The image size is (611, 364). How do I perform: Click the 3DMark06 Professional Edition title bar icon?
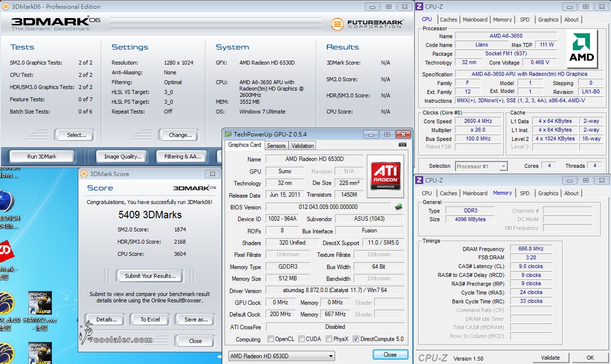click(5, 7)
